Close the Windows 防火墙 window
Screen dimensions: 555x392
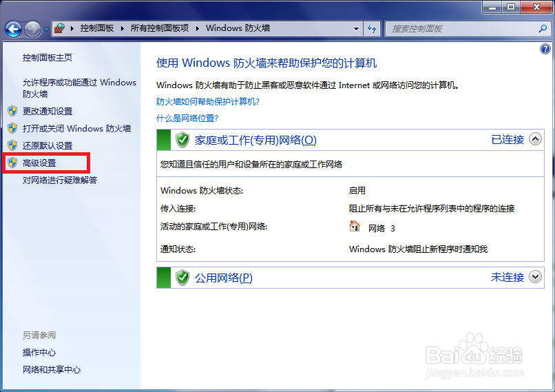[x=536, y=7]
